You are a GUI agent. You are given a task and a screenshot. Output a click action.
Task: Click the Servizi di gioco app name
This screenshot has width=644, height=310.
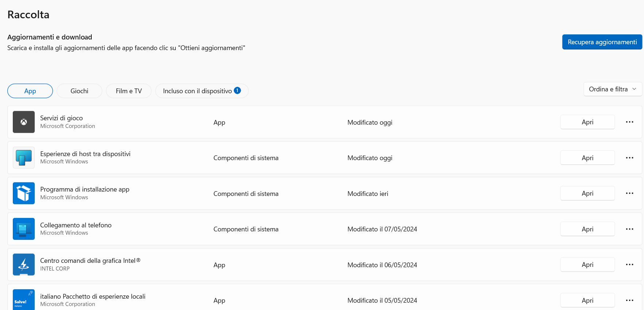coord(61,118)
